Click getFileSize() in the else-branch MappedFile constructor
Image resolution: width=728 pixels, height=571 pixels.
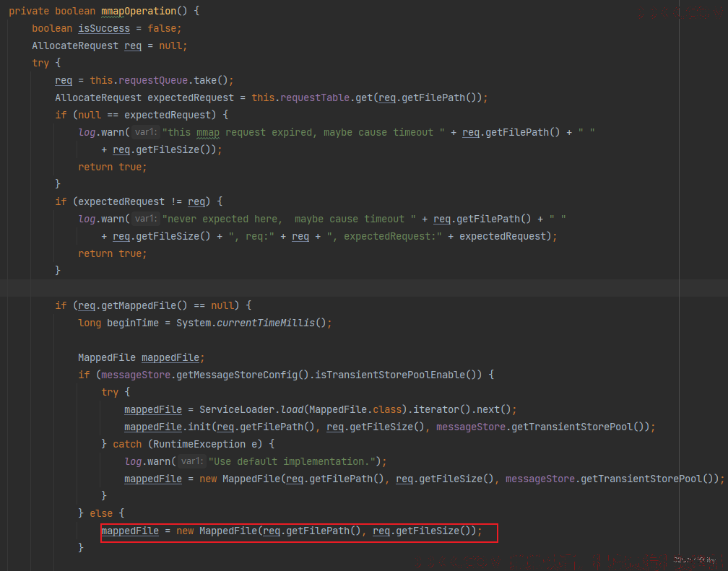click(x=433, y=531)
